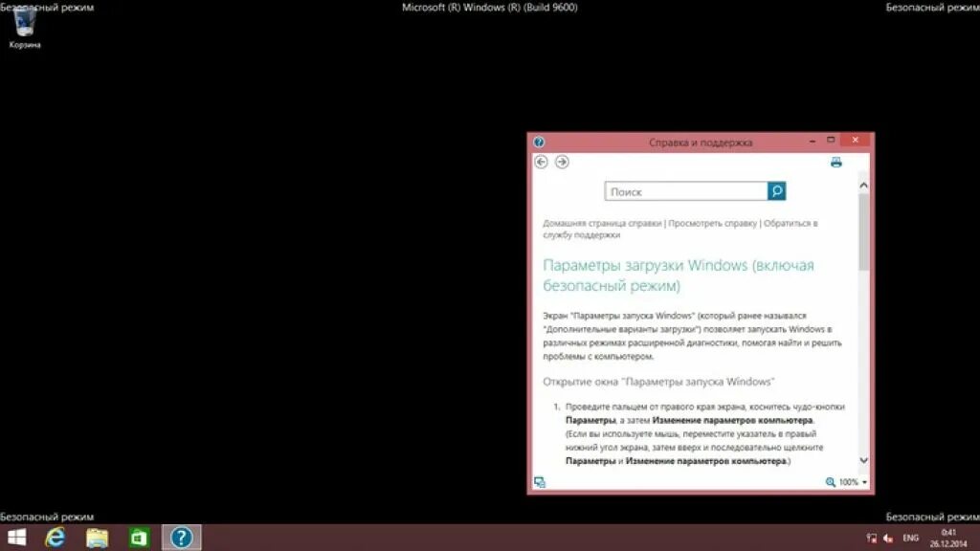The image size is (980, 551).
Task: Click the vertical scrollbar thumb
Action: coord(864,231)
